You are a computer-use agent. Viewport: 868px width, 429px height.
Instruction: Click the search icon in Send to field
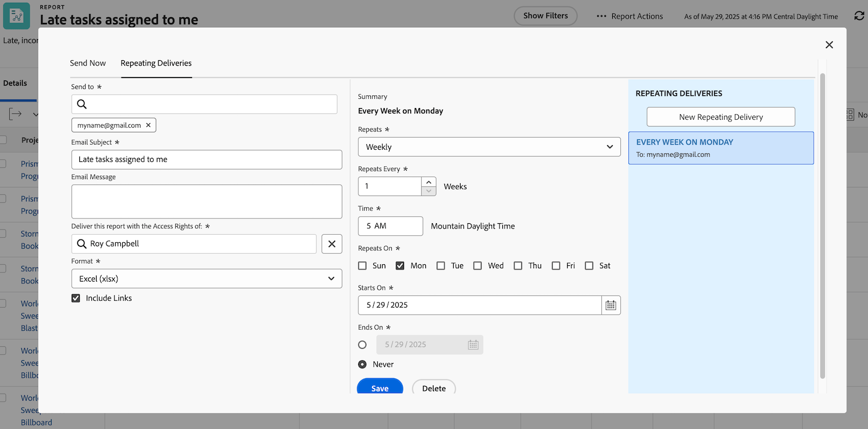coord(82,104)
